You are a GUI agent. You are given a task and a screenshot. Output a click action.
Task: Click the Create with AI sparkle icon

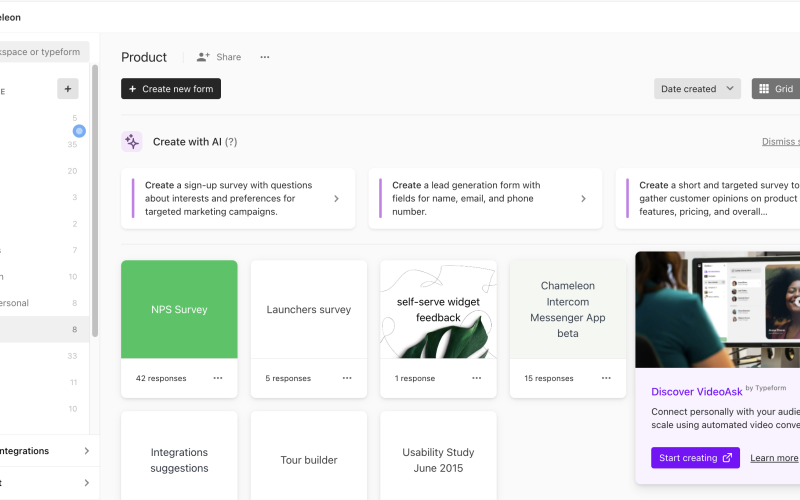(132, 142)
